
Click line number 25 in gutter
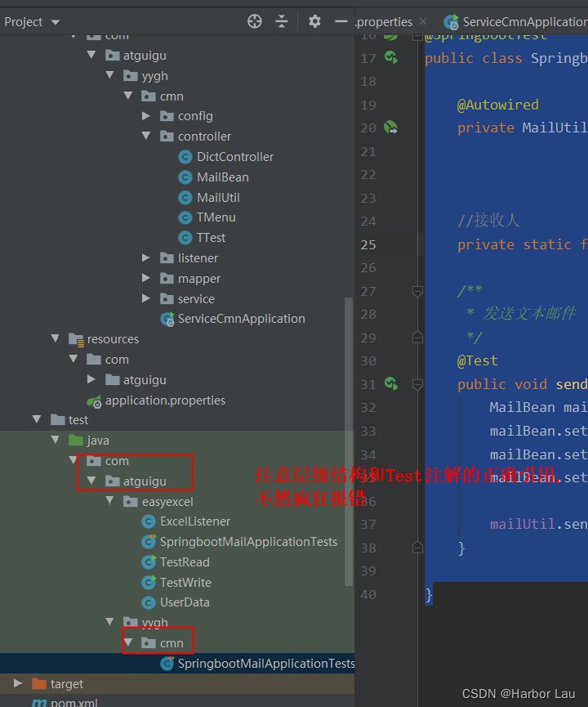[368, 244]
